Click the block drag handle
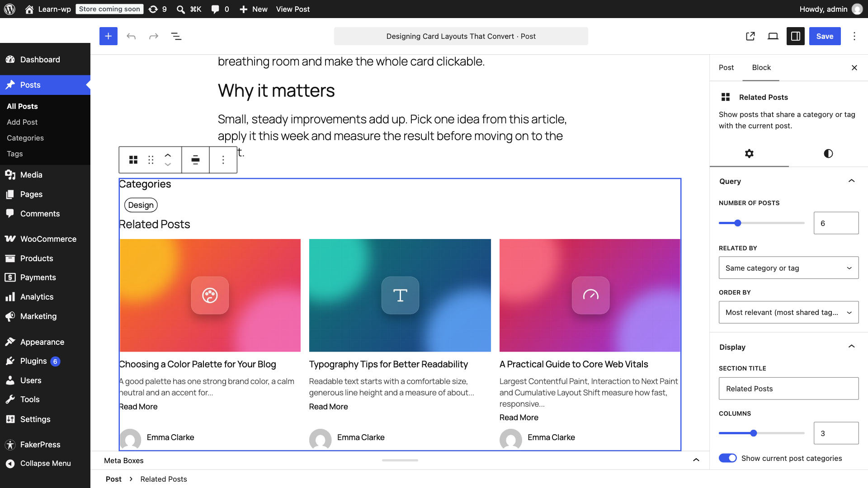Screen dimensions: 868x488 point(151,160)
